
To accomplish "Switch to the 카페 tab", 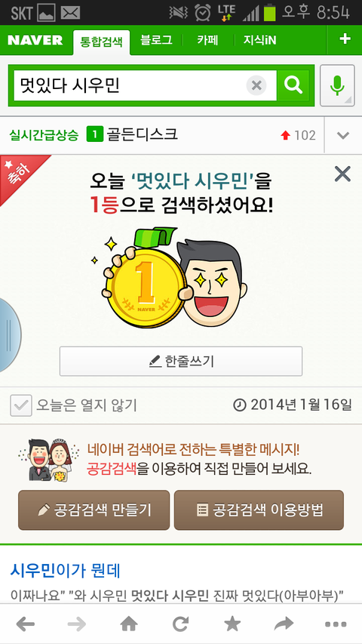I will pos(207,40).
